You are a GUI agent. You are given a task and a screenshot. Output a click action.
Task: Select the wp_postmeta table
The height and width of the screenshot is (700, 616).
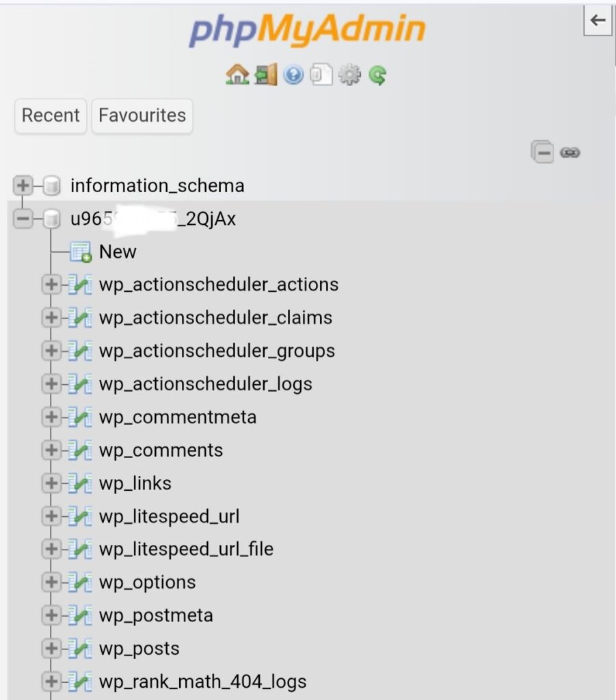pyautogui.click(x=156, y=615)
